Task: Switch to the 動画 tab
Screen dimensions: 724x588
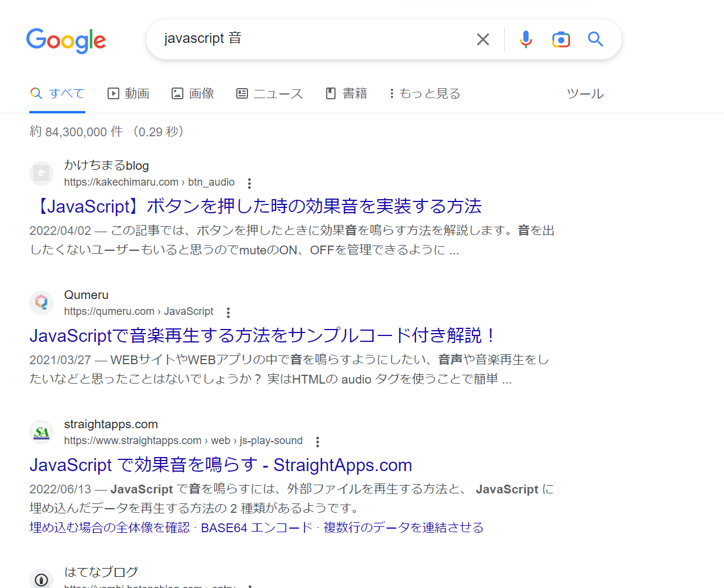Action: pyautogui.click(x=128, y=93)
